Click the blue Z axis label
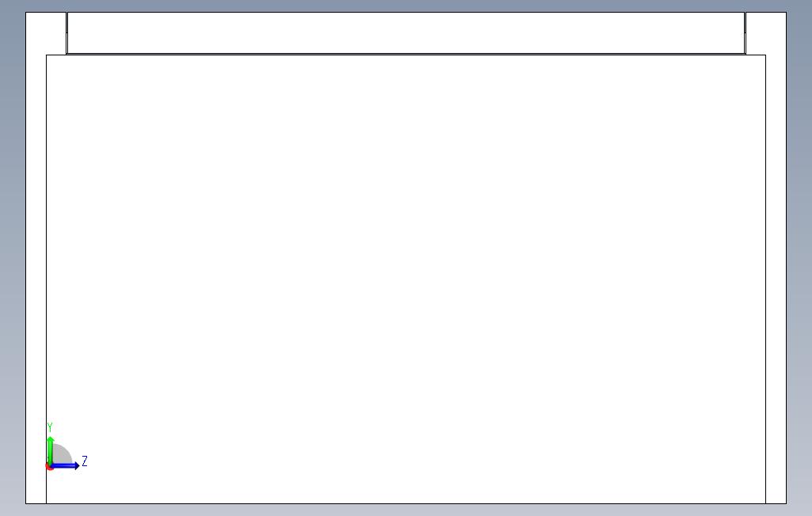 tap(85, 461)
